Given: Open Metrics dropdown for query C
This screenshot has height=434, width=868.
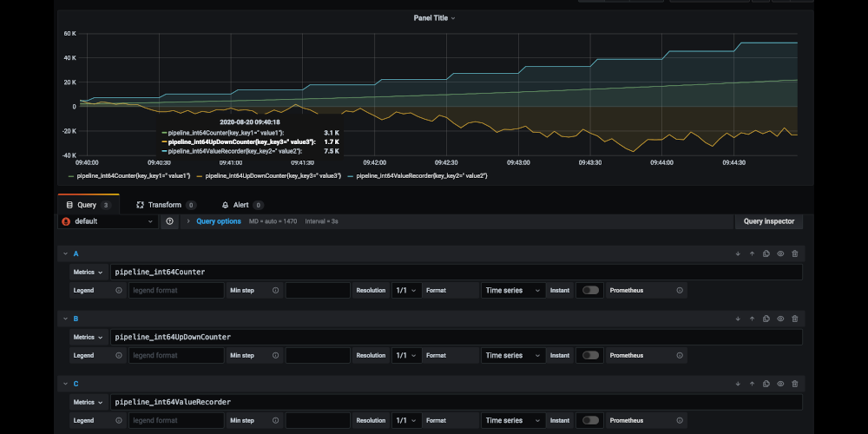Looking at the screenshot, I should coord(88,403).
